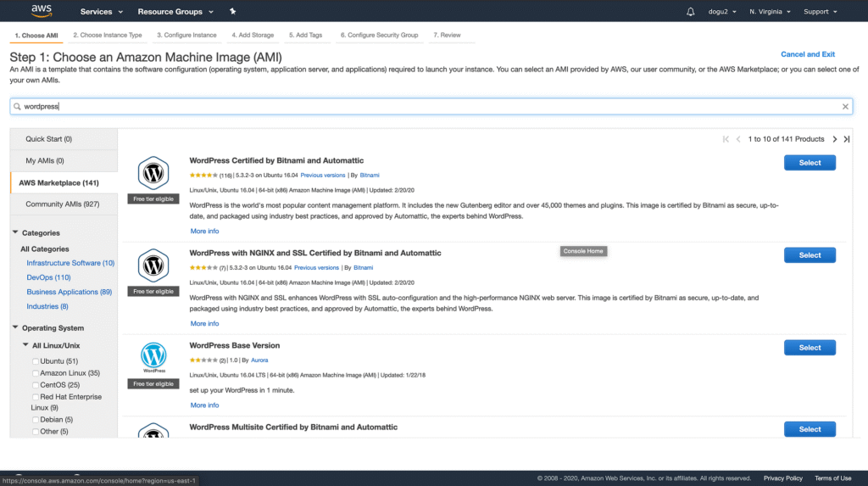Select WordPress with NGINX and SSL AMI
868x486 pixels.
tap(810, 255)
